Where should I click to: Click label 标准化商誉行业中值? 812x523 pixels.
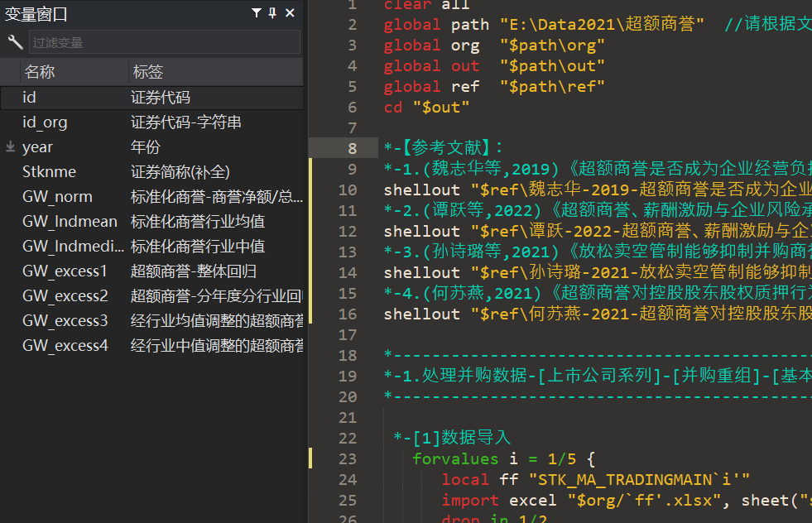pyautogui.click(x=198, y=247)
